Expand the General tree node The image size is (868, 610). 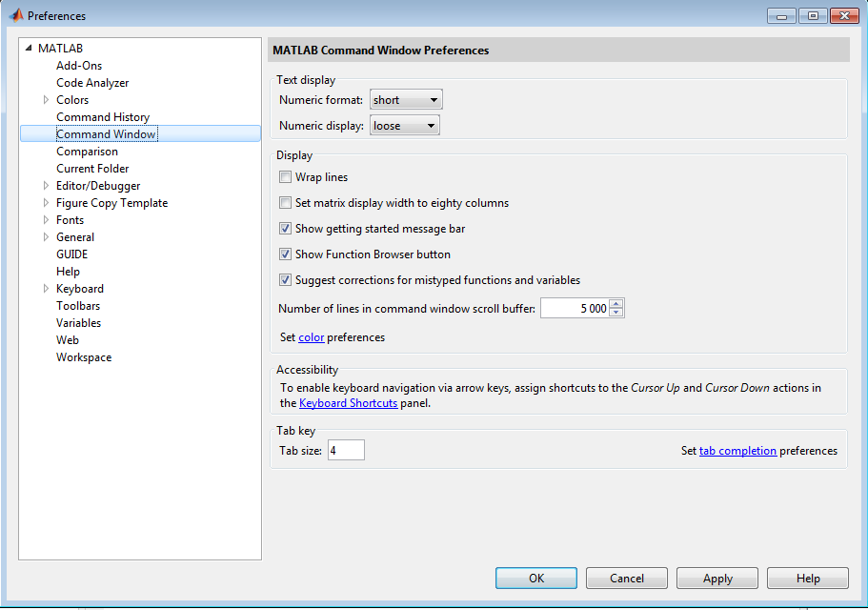click(x=46, y=237)
